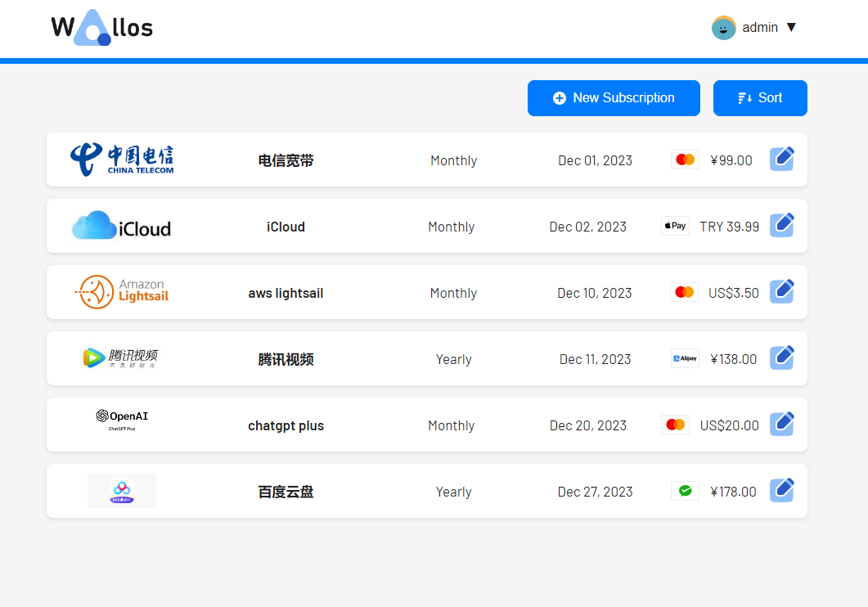This screenshot has height=607, width=868.
Task: Click the WeChat Pay icon on 百度云盘 row
Action: (685, 491)
